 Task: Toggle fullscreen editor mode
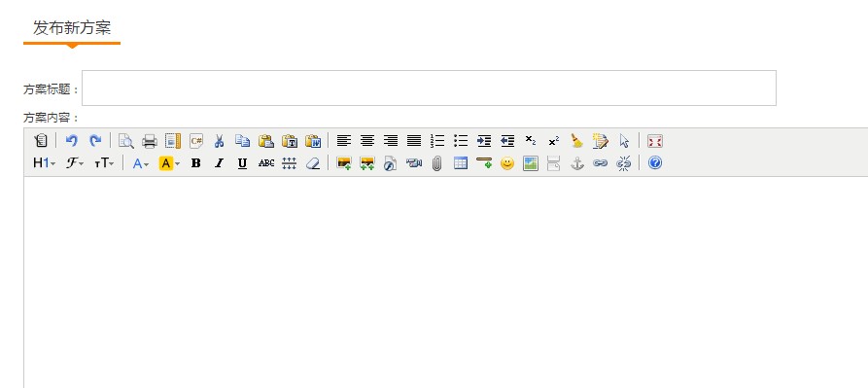pos(655,141)
